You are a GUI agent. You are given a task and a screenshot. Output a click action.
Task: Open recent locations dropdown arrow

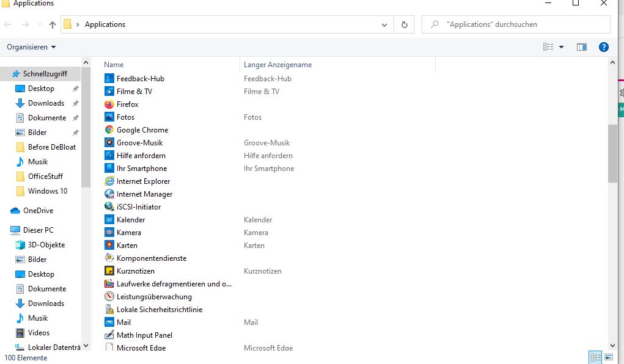[40, 24]
